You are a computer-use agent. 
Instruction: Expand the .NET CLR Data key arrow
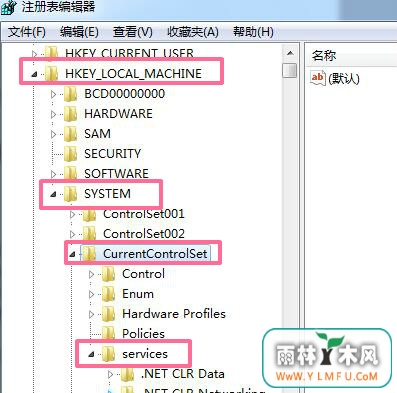click(x=111, y=374)
